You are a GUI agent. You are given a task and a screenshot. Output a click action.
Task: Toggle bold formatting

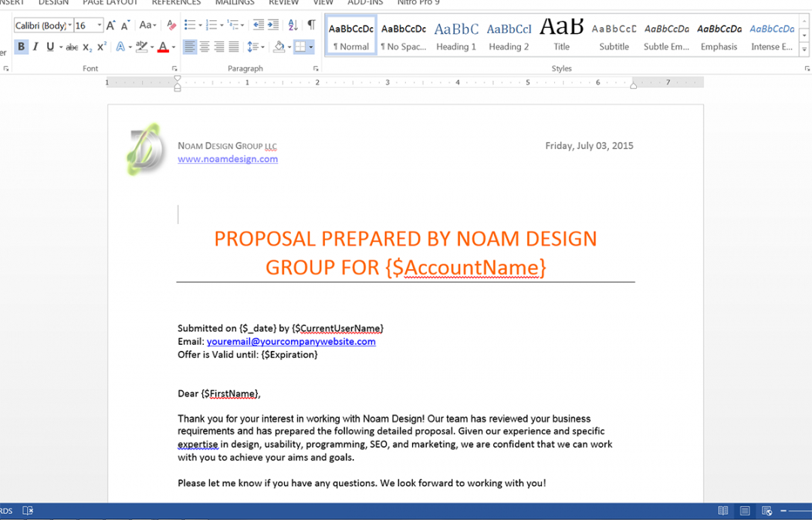tap(21, 47)
